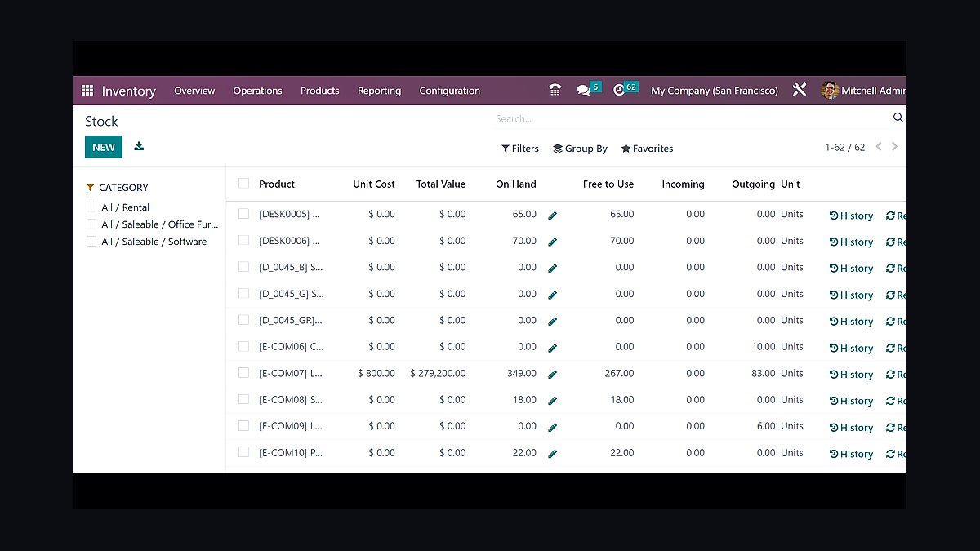This screenshot has width=980, height=551.
Task: Open the Operations menu
Action: [257, 91]
